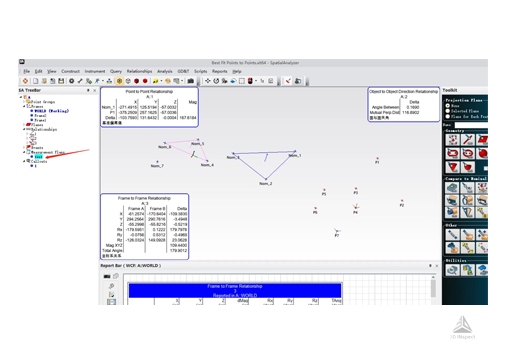Select the Selected Plane radio option
Viewport: 506px width, 364px height.
[x=448, y=111]
